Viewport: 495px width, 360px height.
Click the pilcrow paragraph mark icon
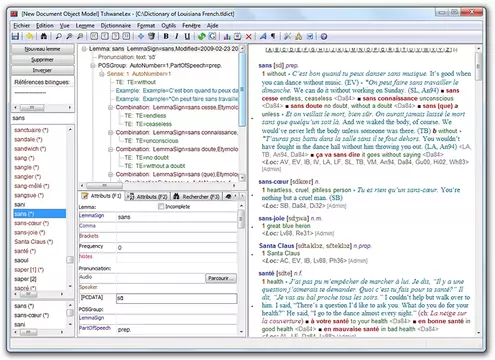pyautogui.click(x=273, y=36)
